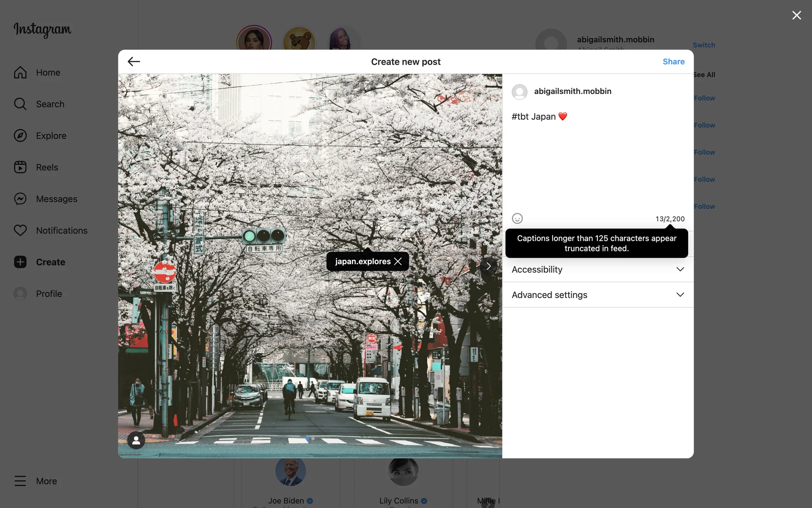Click the back arrow in post dialog

[x=134, y=62]
